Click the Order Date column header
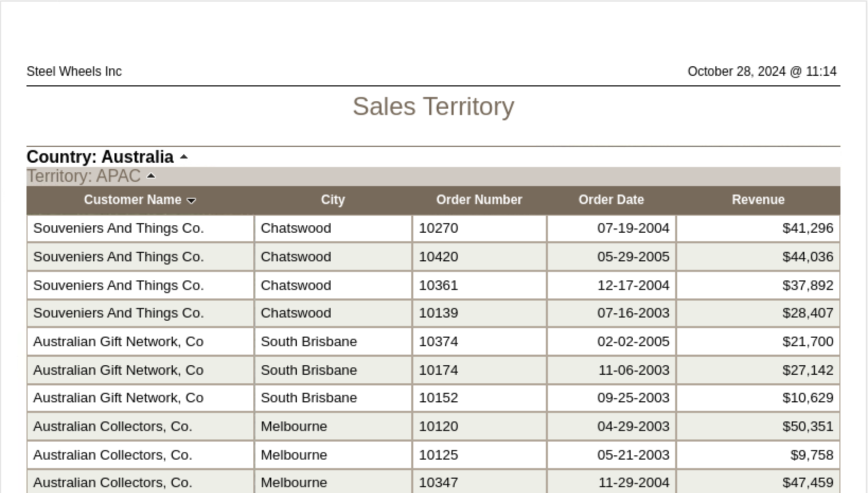868x493 pixels. pos(611,200)
